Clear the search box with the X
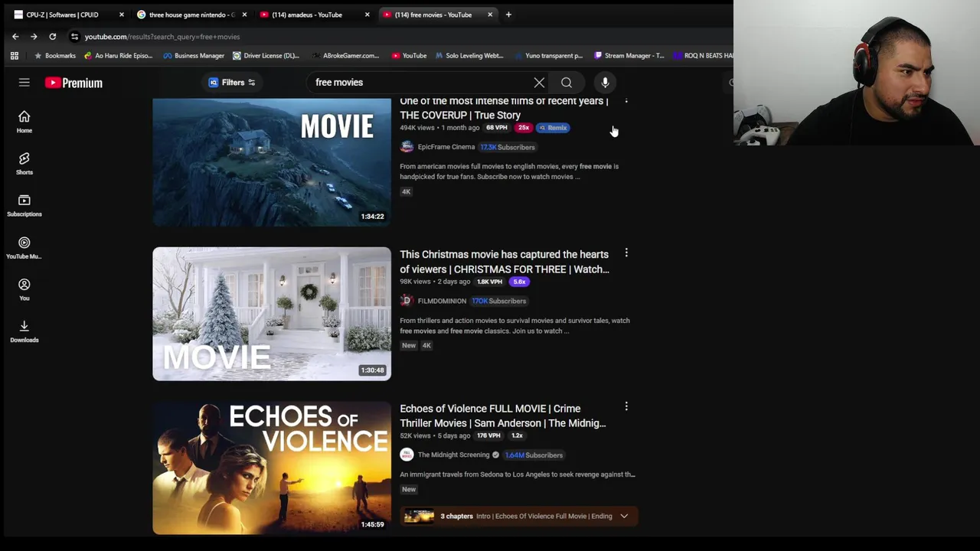 point(539,83)
